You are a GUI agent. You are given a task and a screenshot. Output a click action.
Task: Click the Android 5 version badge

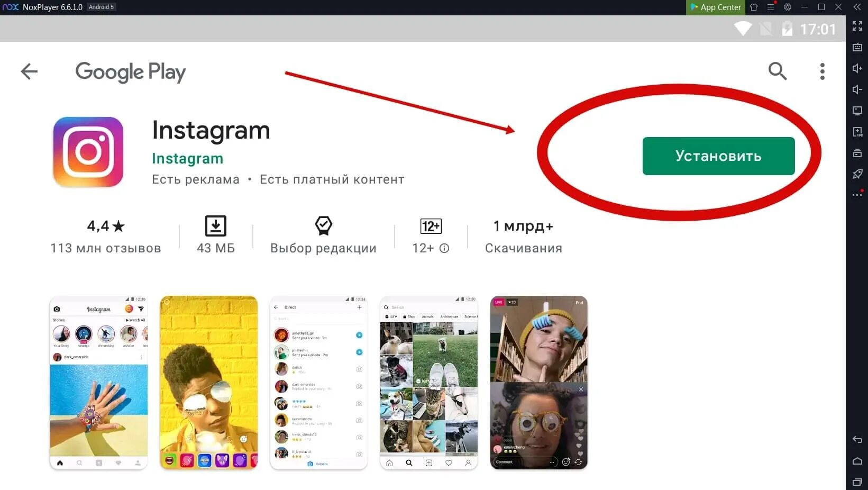pos(101,7)
